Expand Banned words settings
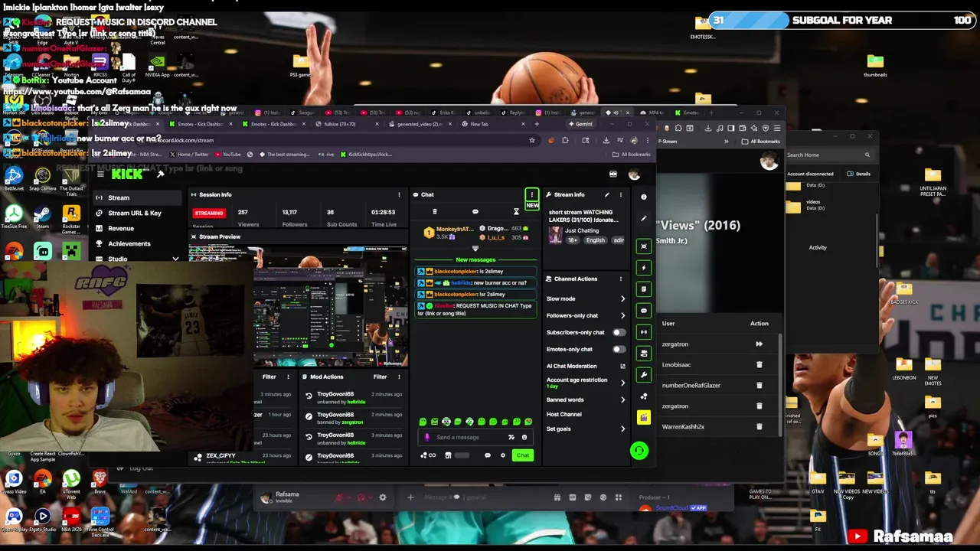This screenshot has height=551, width=980. [622, 399]
